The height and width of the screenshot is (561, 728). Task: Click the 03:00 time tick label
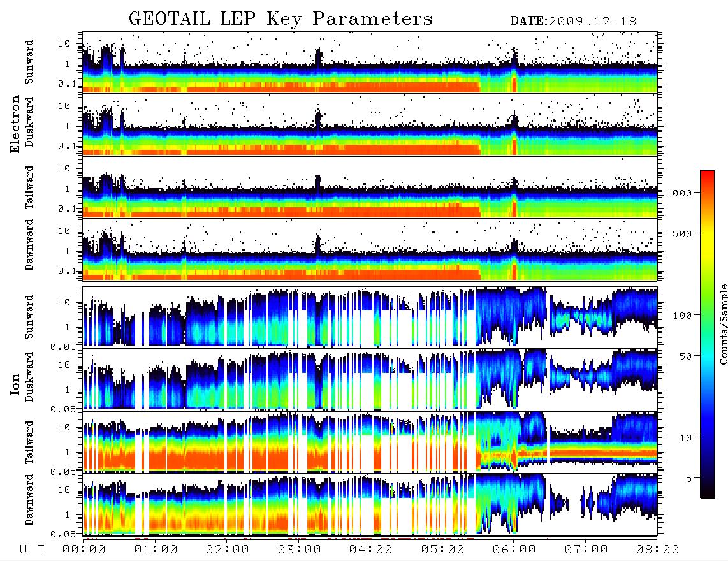click(300, 550)
